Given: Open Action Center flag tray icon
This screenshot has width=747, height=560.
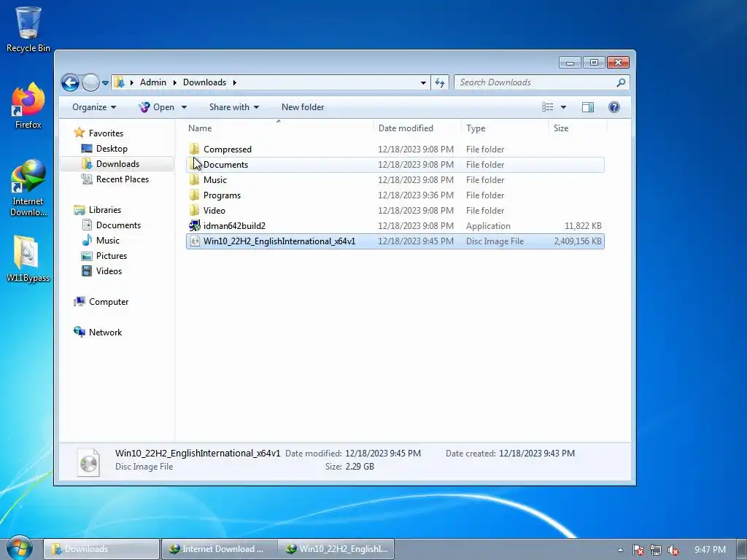Looking at the screenshot, I should [638, 550].
